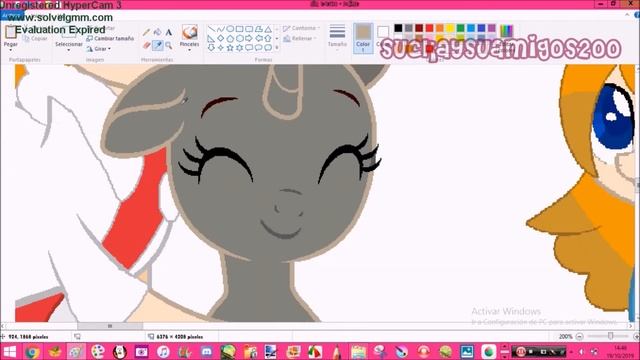Pick the black color swatch
640x360 pixels.
point(398,28)
